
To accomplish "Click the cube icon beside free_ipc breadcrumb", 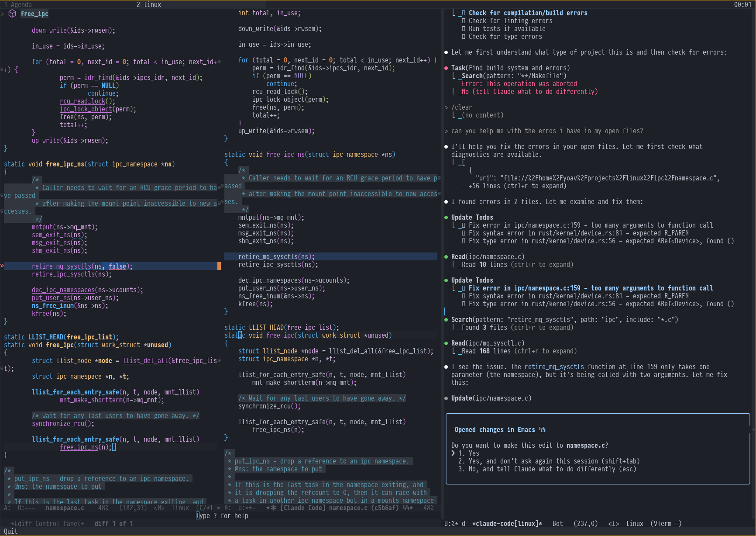I will coord(12,14).
